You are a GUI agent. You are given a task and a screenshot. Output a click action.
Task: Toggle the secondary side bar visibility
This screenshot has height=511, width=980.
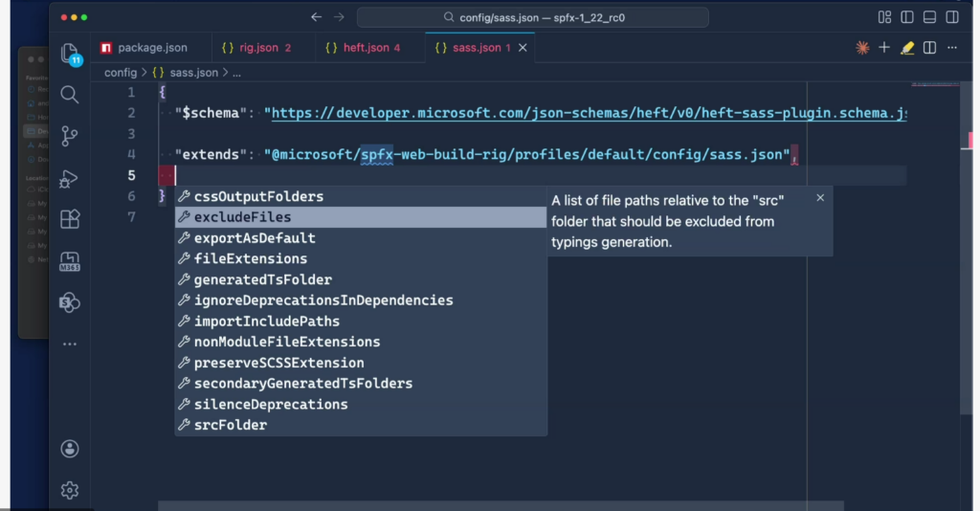951,17
